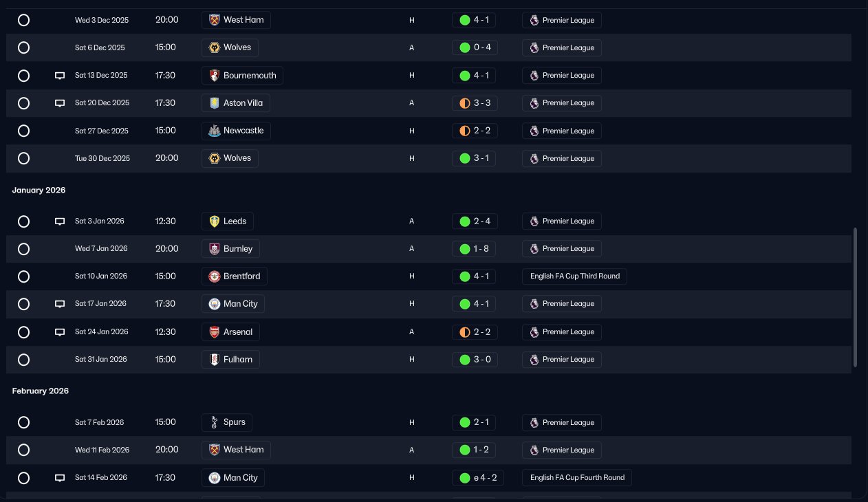The width and height of the screenshot is (868, 502).
Task: Click the Brentford club badge icon
Action: coord(214,276)
